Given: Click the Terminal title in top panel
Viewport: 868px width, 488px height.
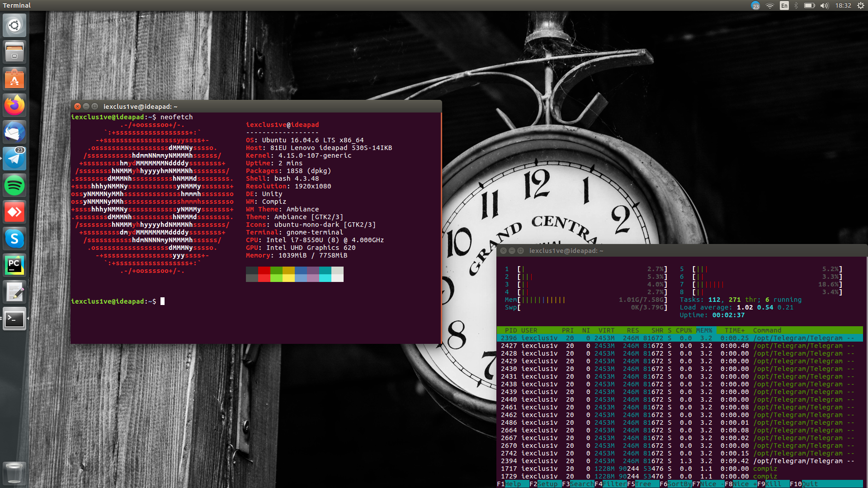Looking at the screenshot, I should [x=17, y=5].
